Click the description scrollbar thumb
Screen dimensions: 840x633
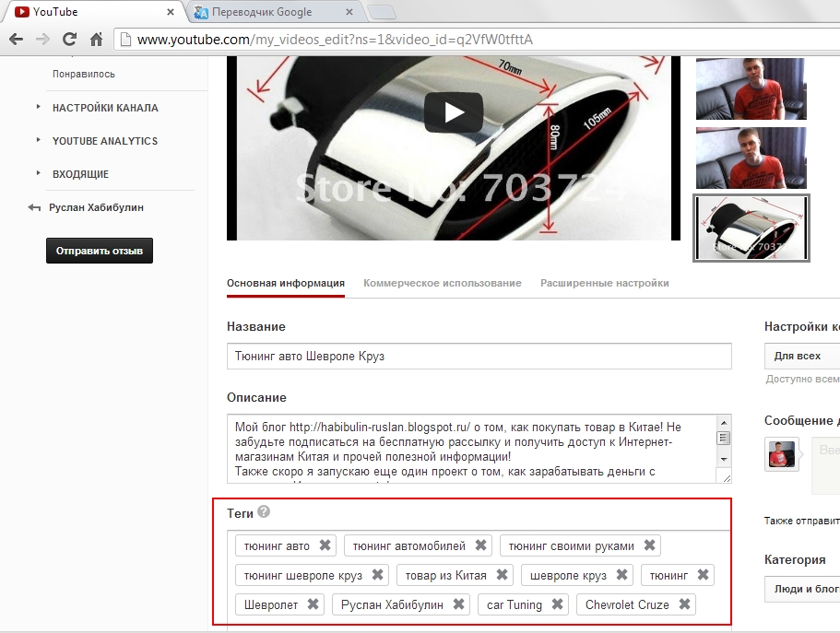(723, 438)
